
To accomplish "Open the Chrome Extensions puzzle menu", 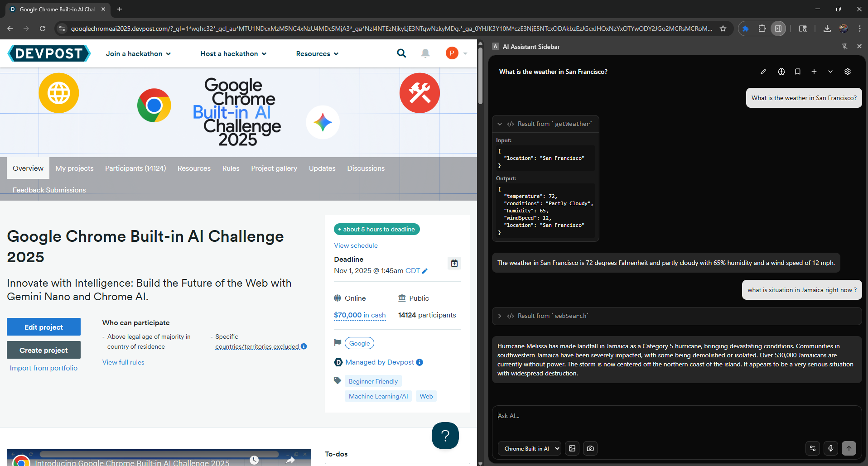I will (762, 29).
